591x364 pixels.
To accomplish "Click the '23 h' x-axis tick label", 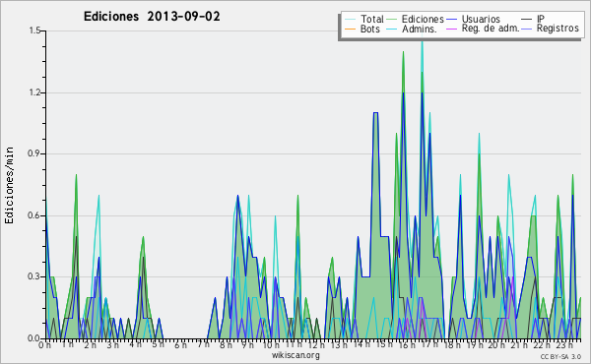I will tap(564, 344).
